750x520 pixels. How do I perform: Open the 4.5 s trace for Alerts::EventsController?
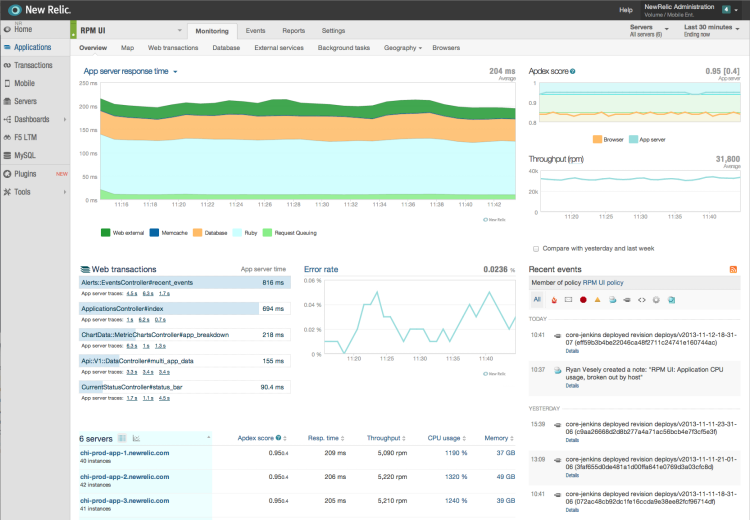(x=132, y=293)
